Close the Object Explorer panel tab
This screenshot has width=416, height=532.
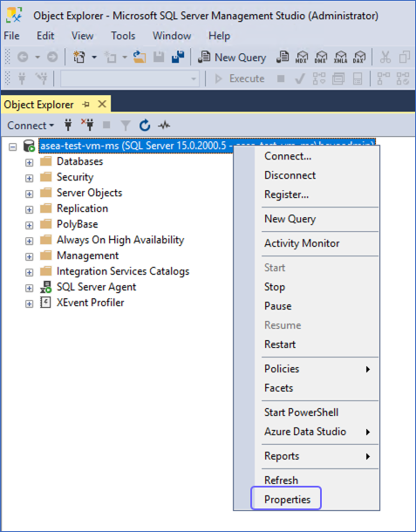click(102, 104)
